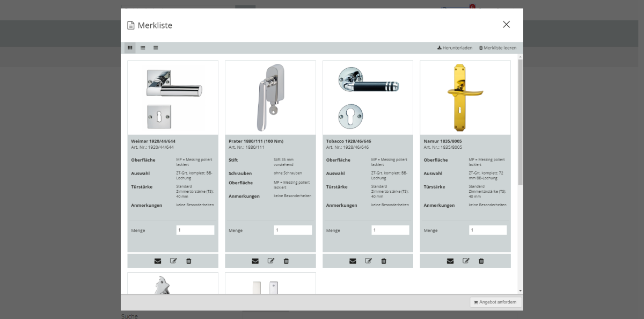Delete the Weimar 1920/44/644 item
Screen dimensions: 644x319
pyautogui.click(x=188, y=261)
